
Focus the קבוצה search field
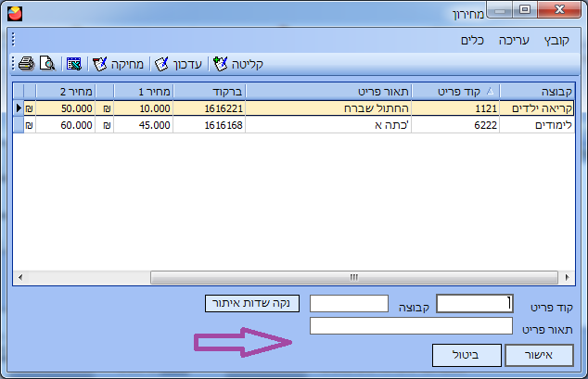349,303
